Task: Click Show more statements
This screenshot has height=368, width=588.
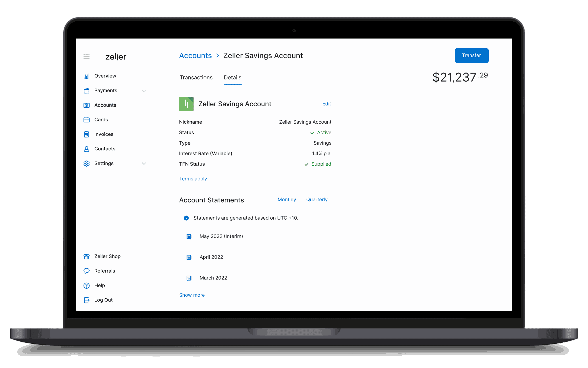Action: click(x=192, y=295)
